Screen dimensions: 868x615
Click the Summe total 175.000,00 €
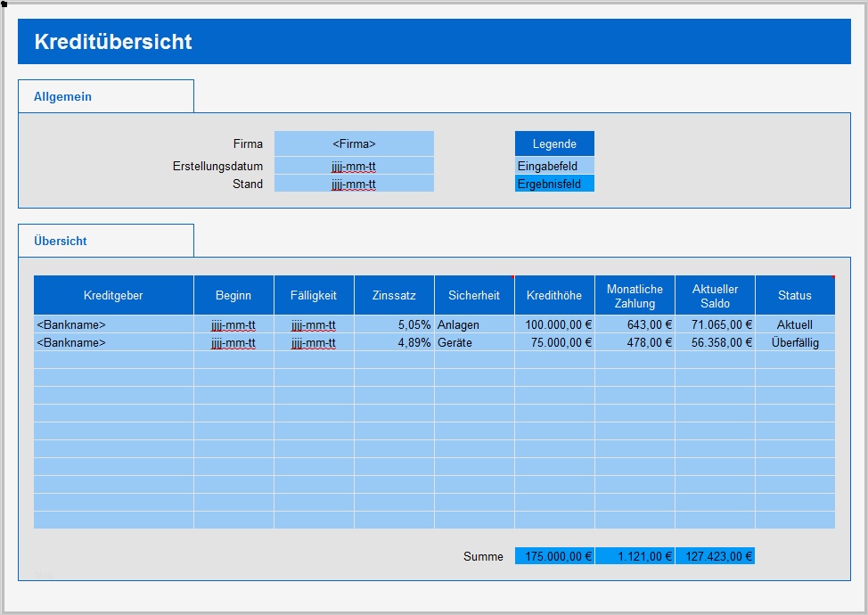553,555
